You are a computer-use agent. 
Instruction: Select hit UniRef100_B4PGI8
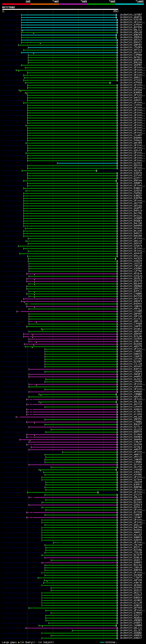coord(131,211)
